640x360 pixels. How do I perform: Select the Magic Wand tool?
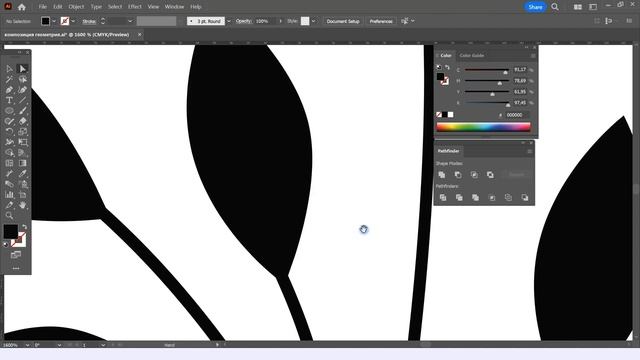coord(9,79)
